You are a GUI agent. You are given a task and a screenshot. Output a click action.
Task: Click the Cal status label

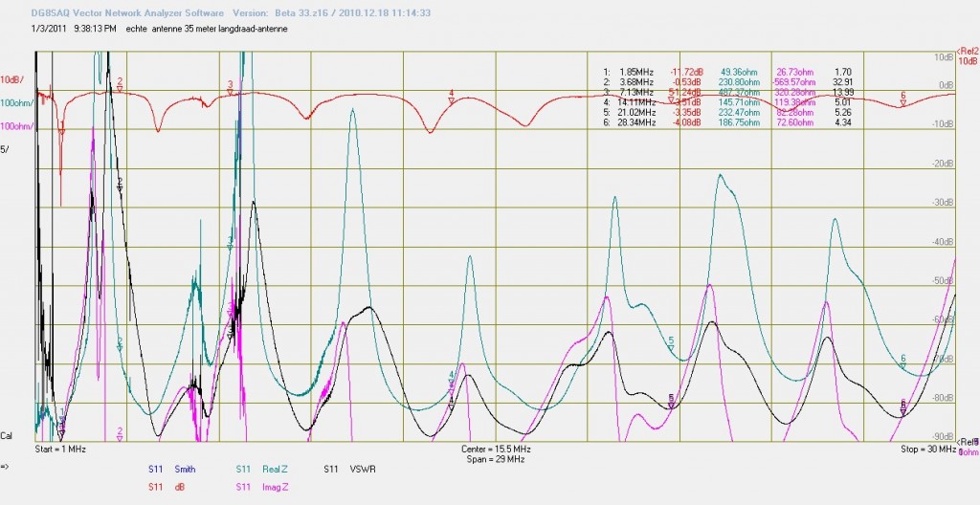tap(7, 435)
